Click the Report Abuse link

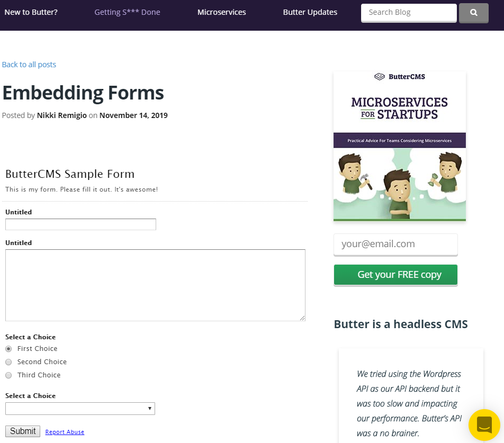65,432
